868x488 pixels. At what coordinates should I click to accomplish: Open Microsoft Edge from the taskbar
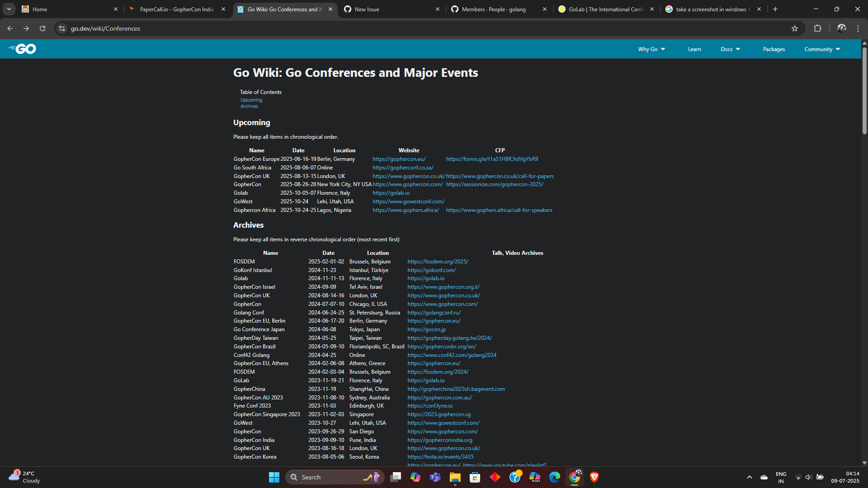(554, 477)
